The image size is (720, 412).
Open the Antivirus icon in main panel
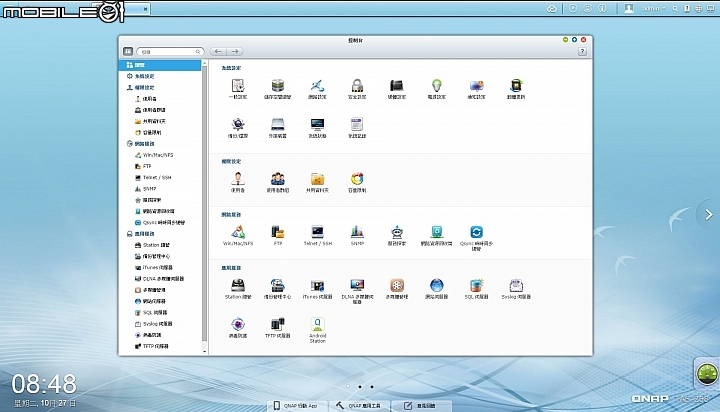(x=238, y=324)
